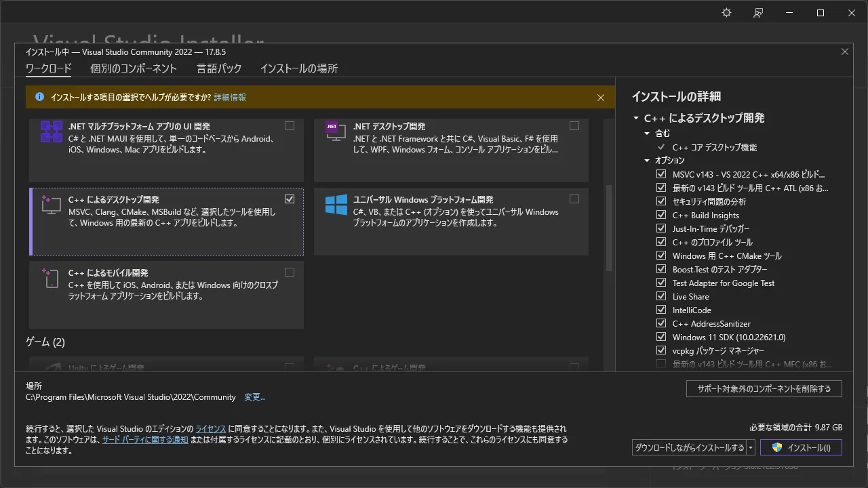868x488 pixels.
Task: Collapse the 含む section
Action: click(647, 134)
